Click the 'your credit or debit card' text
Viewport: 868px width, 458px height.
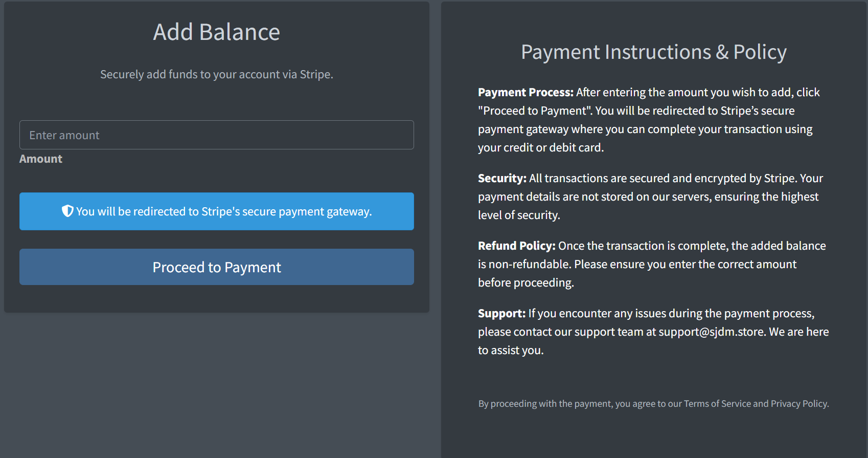click(x=541, y=147)
